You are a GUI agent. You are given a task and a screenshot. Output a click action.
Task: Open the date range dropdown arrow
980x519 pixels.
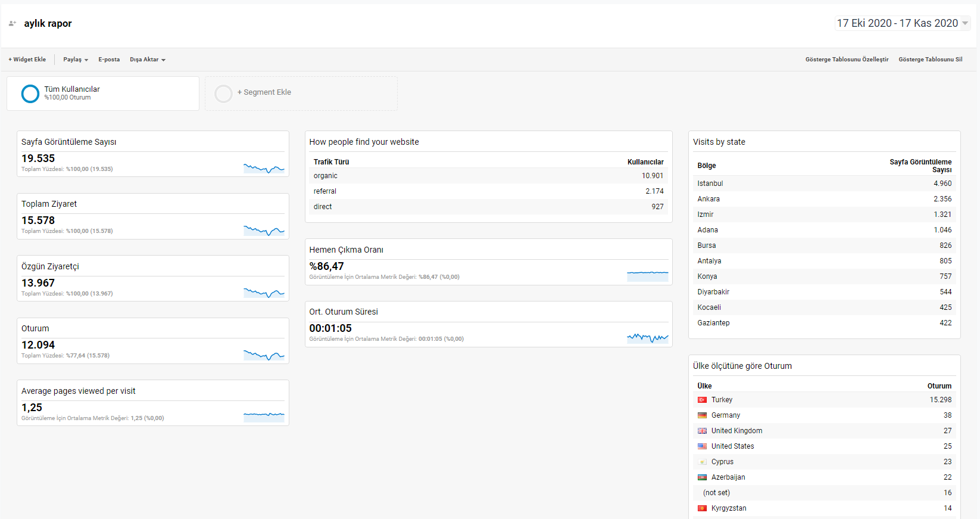965,23
